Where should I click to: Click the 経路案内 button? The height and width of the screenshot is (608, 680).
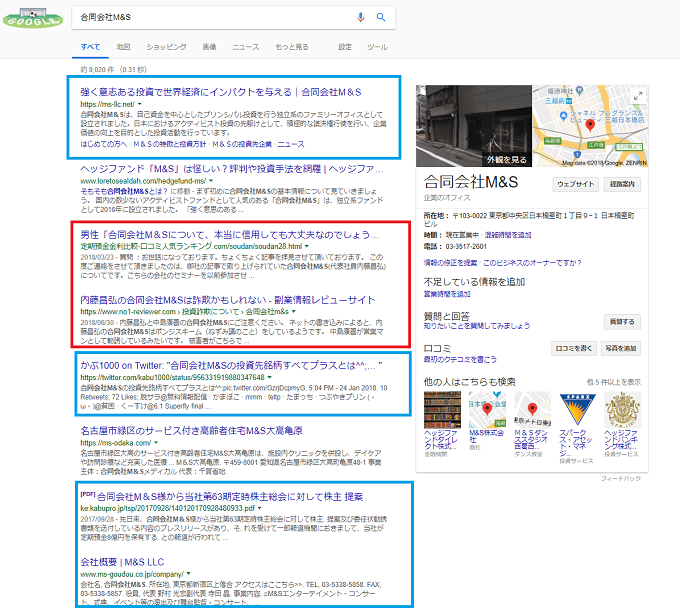point(622,184)
